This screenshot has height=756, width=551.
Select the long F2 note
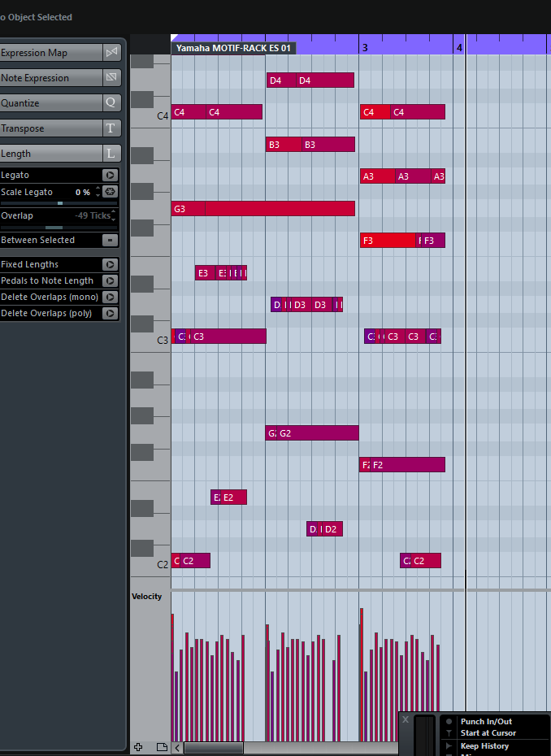pos(408,465)
